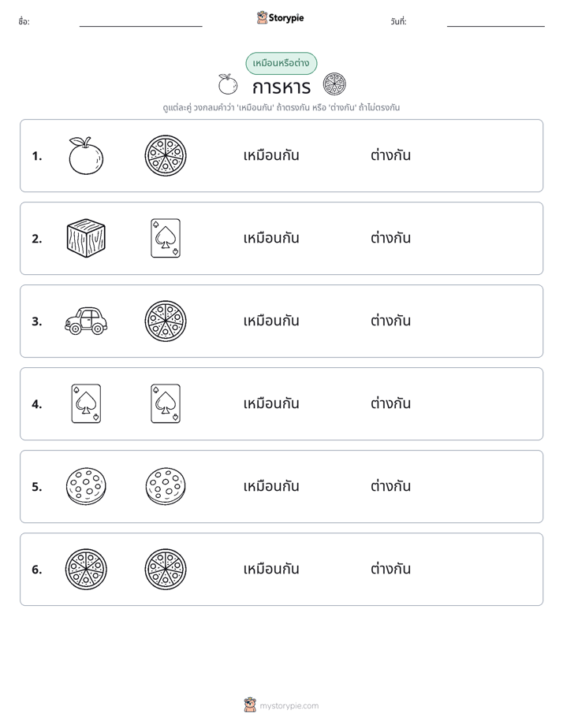Choose 'เหมือนกัน' for question 4
563x728 pixels.
pyautogui.click(x=271, y=403)
